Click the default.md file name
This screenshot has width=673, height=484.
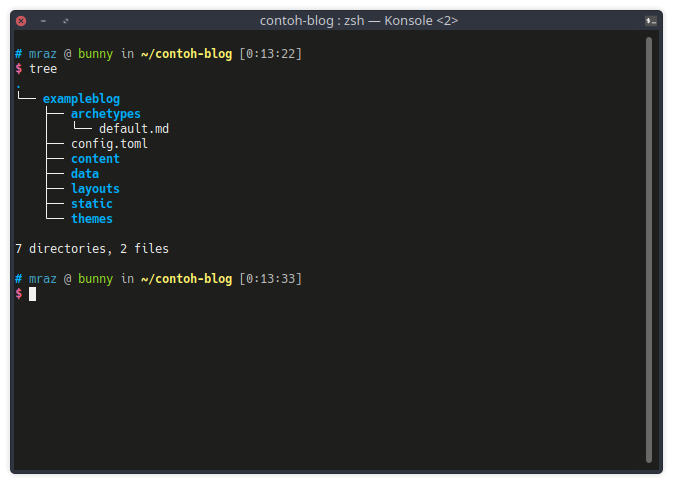(134, 129)
